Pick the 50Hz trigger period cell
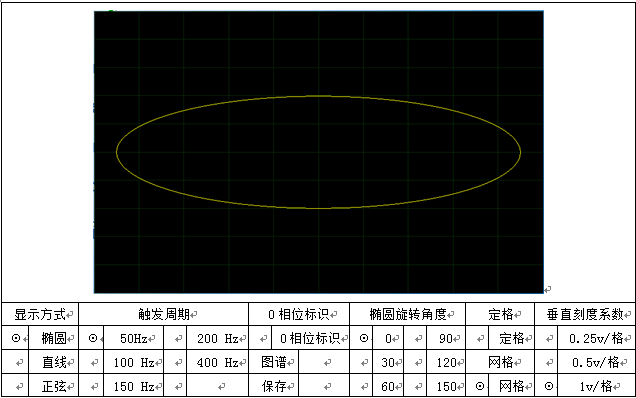The image size is (636, 398). (x=134, y=338)
